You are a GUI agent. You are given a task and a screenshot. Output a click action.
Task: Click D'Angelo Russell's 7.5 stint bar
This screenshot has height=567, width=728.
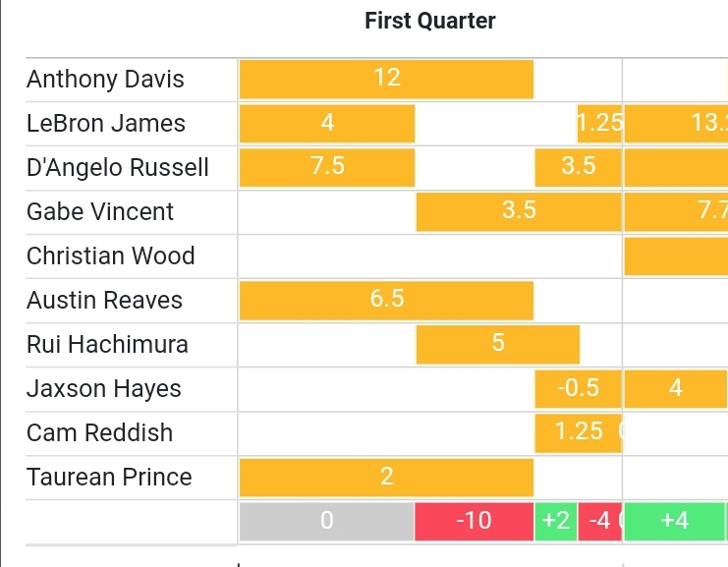click(327, 168)
